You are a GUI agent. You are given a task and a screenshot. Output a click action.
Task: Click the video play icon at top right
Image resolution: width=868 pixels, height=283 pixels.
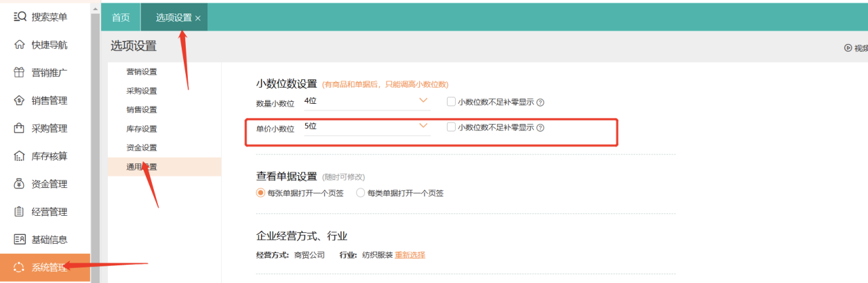pyautogui.click(x=848, y=48)
